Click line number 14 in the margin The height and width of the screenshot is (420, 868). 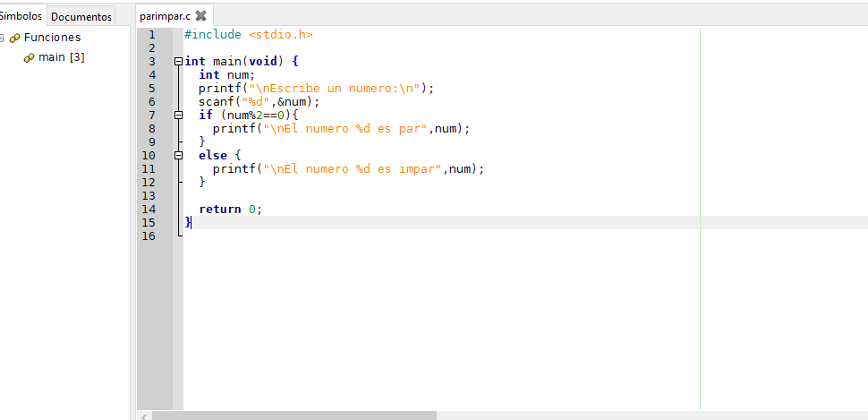pyautogui.click(x=149, y=210)
